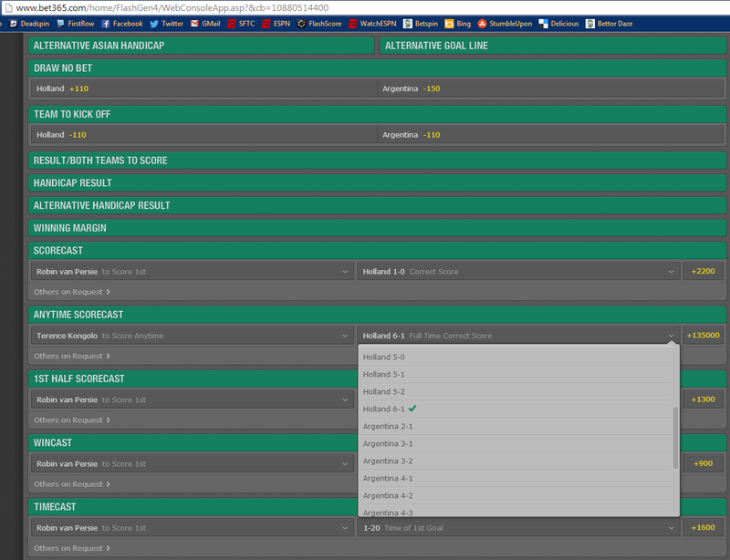Screen dimensions: 730x560
Task: Open the Bing bookmark icon
Action: [449, 24]
